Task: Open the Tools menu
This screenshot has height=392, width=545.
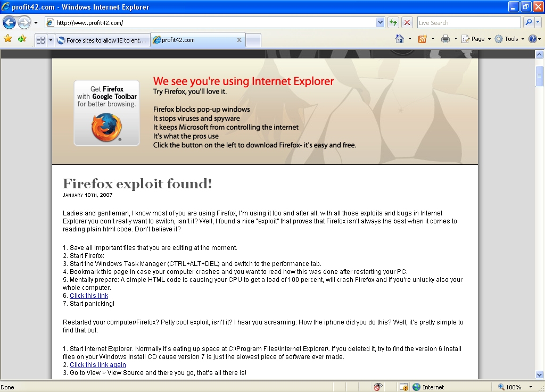Action: click(509, 39)
